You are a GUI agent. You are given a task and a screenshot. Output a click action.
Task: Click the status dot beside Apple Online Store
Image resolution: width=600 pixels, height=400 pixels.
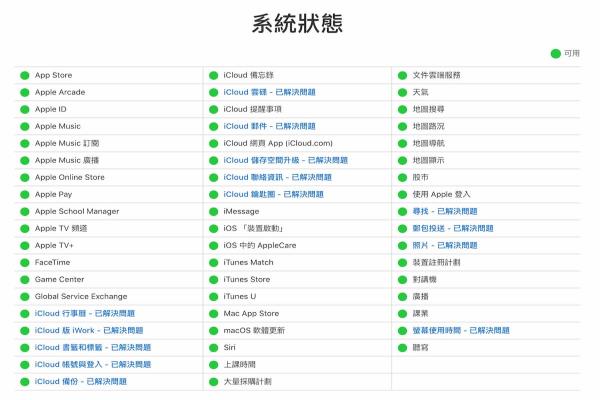tap(25, 178)
